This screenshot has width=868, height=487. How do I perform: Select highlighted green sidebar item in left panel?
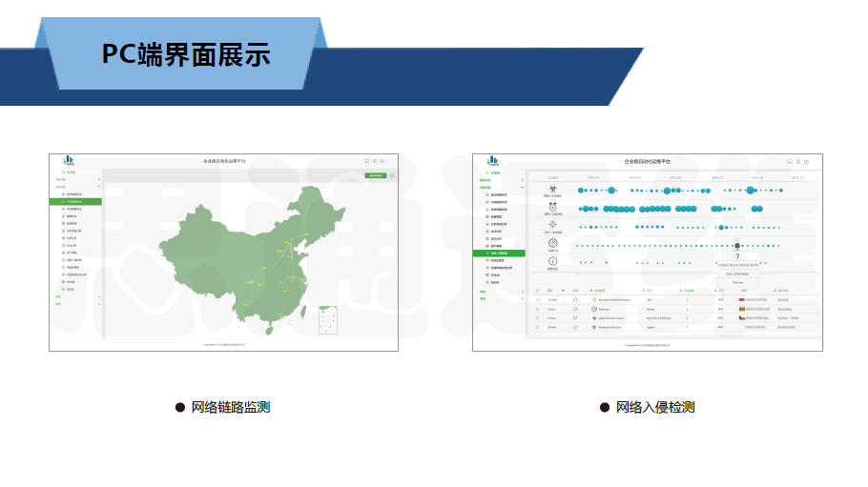click(x=75, y=201)
